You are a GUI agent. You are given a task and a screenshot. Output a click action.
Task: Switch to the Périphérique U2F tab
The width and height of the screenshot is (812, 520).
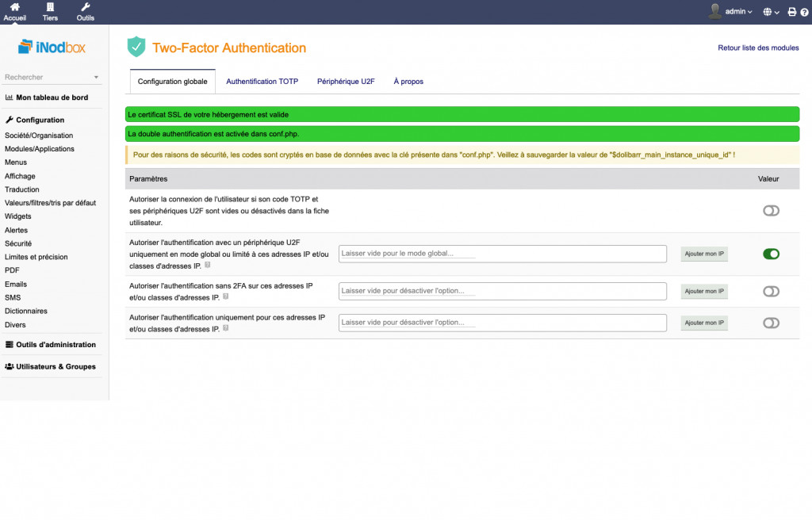[x=346, y=82]
